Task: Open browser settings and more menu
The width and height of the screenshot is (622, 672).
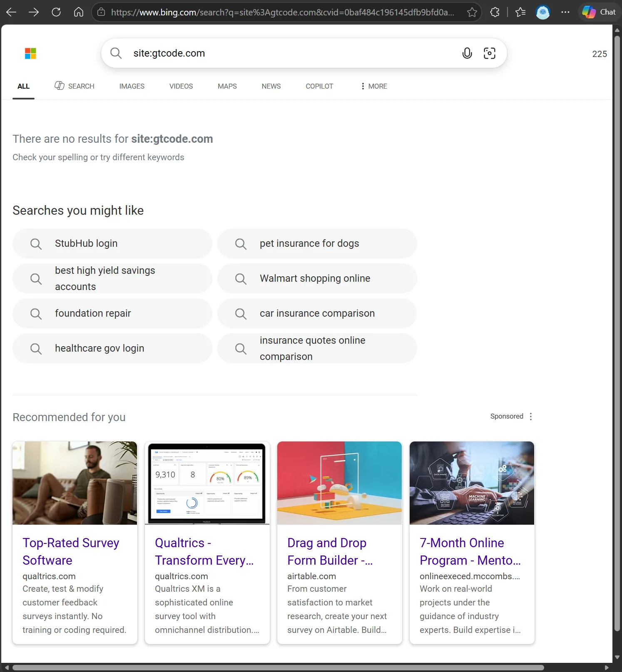Action: click(565, 12)
